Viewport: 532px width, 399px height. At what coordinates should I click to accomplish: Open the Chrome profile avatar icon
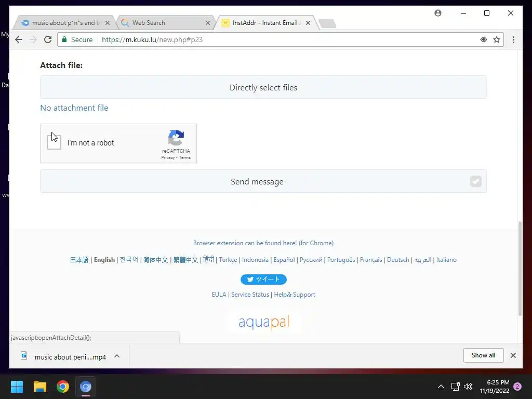[x=437, y=13]
